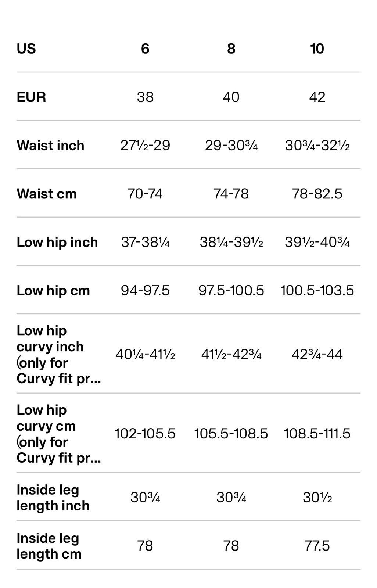Select the US size 8 column header

[x=231, y=49]
